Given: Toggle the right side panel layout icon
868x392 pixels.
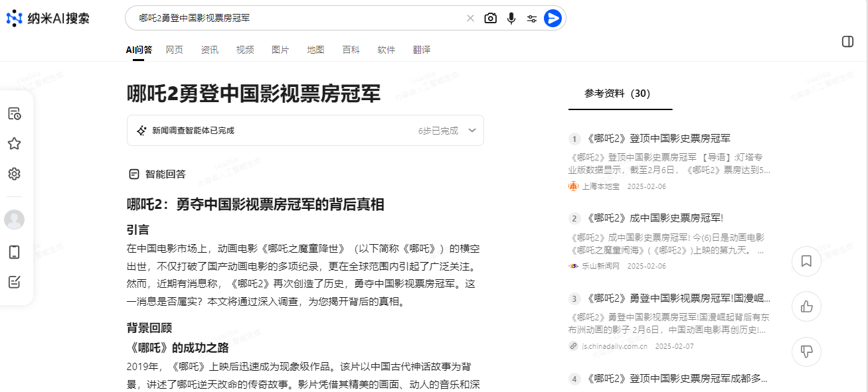Looking at the screenshot, I should [x=847, y=42].
